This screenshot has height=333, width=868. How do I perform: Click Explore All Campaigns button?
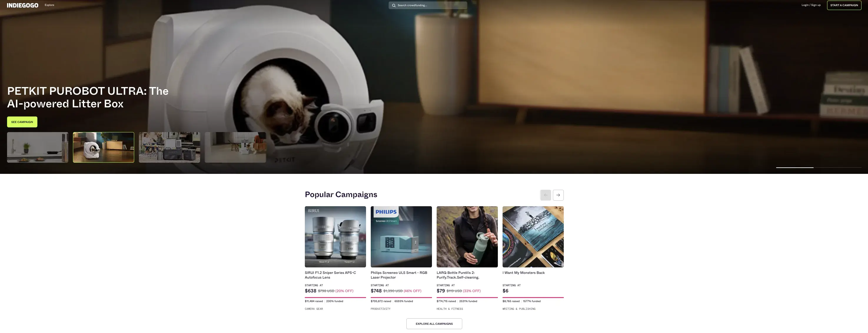[434, 324]
